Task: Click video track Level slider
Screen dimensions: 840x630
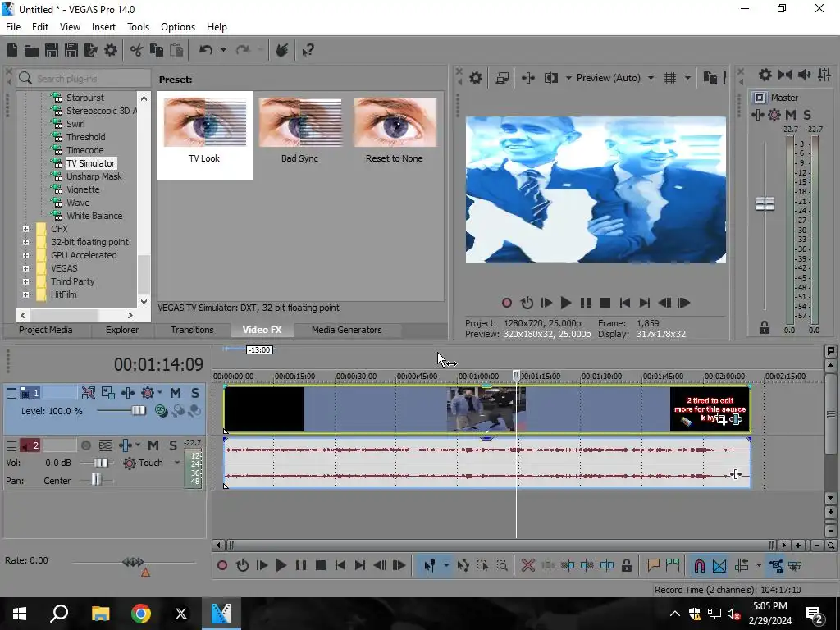Action: 138,411
